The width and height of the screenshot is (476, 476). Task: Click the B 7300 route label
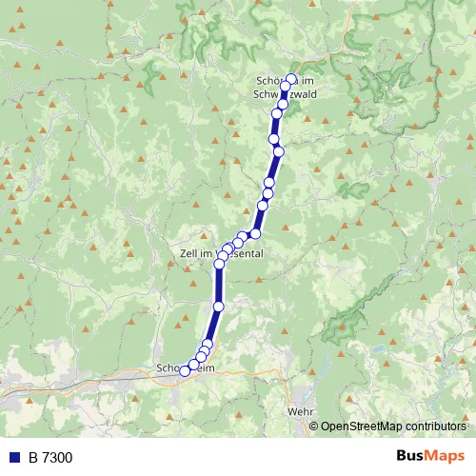pos(50,457)
